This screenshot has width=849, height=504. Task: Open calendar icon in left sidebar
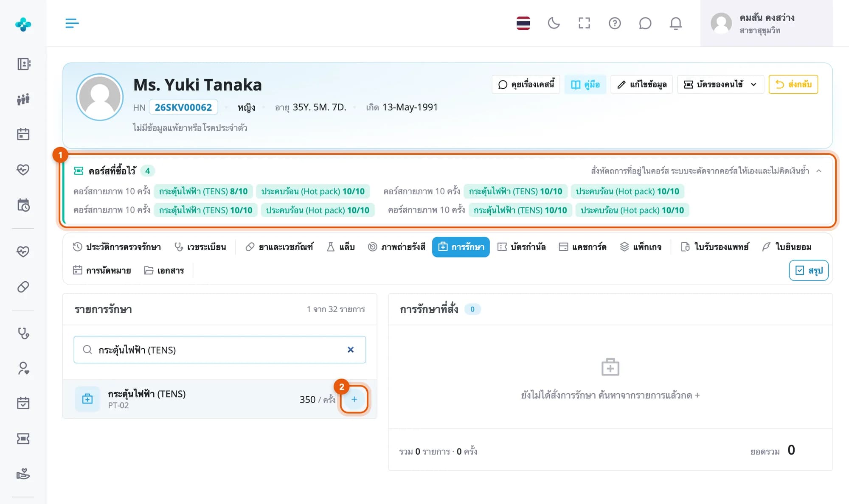pyautogui.click(x=23, y=134)
